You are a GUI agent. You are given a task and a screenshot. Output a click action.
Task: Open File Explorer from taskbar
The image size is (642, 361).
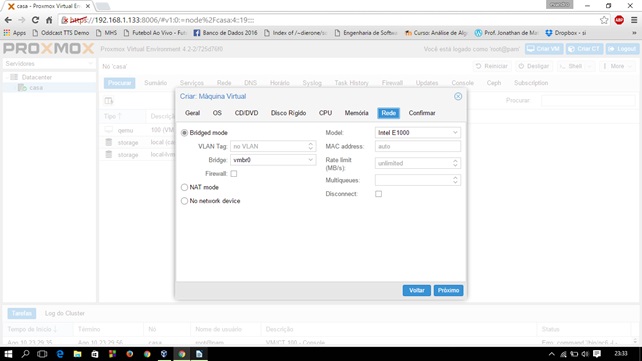[x=77, y=354]
